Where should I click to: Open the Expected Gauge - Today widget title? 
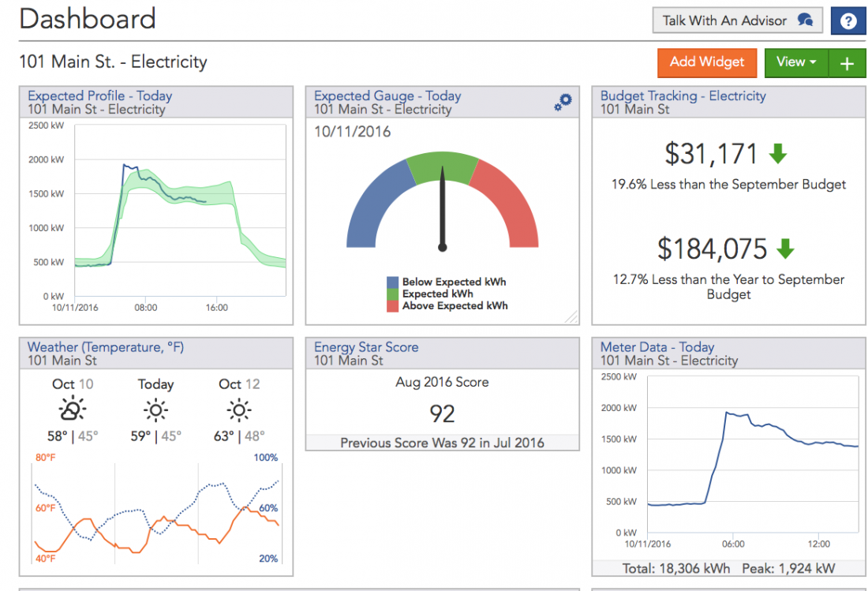(x=387, y=95)
